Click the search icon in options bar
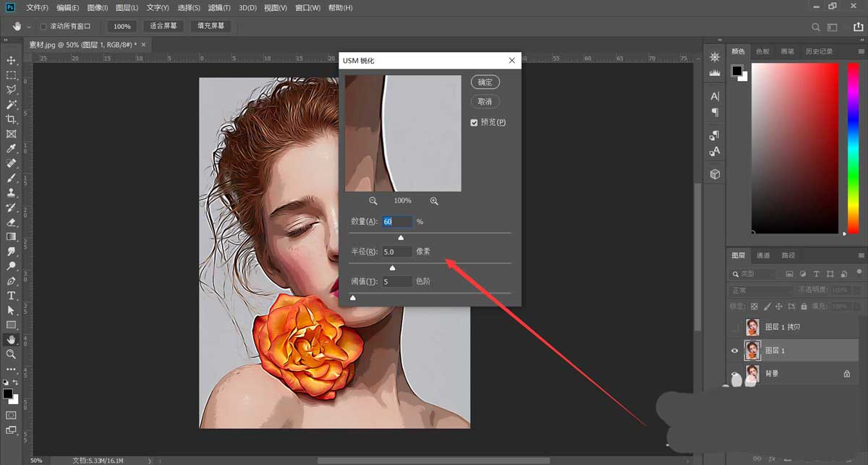This screenshot has height=465, width=868. (x=816, y=27)
